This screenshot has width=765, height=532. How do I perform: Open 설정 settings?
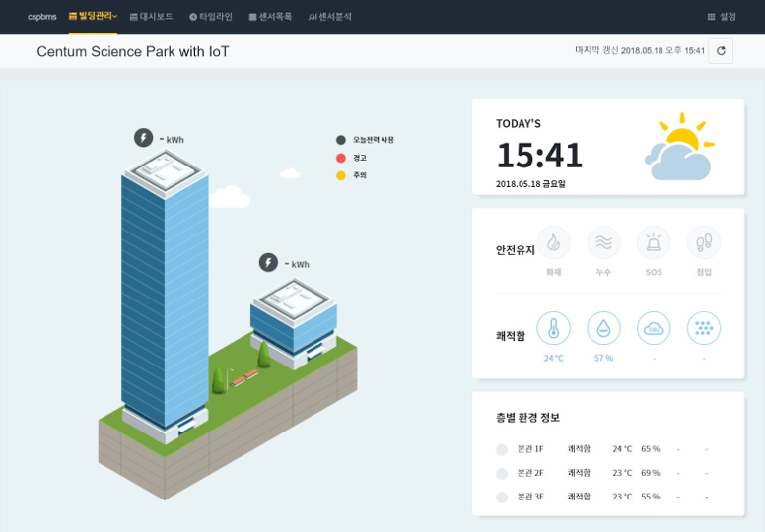722,17
